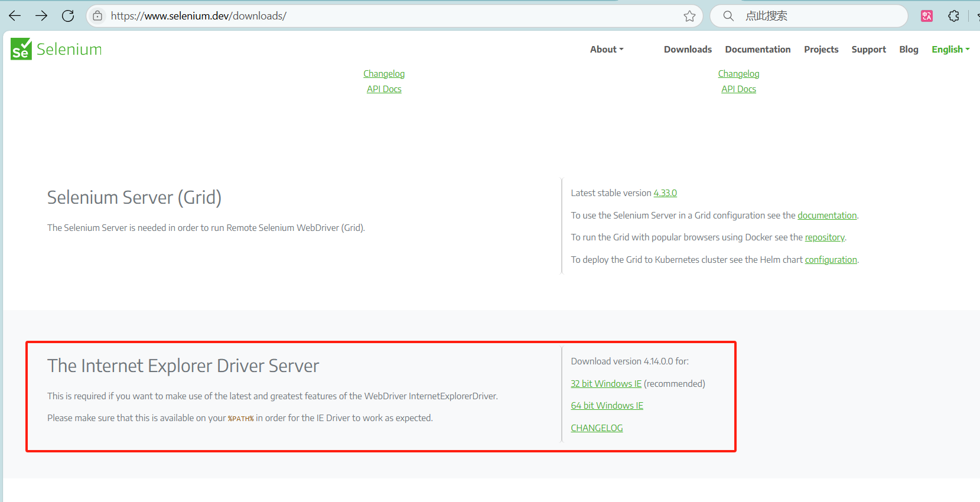Open the Downloads nav item
The height and width of the screenshot is (502, 980).
(688, 50)
